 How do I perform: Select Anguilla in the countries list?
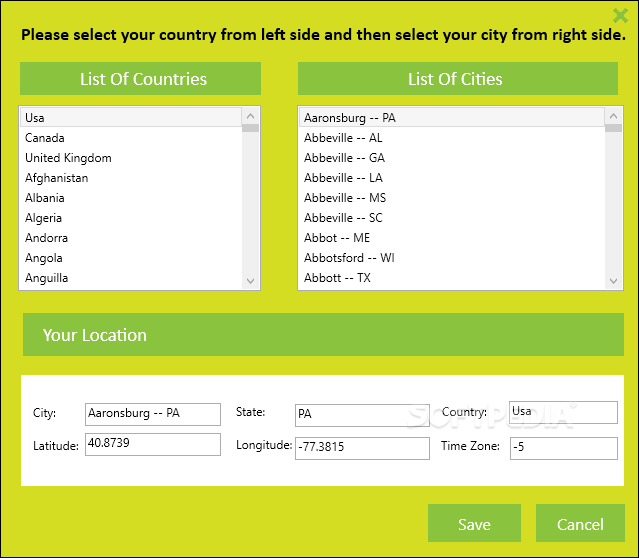tap(131, 278)
